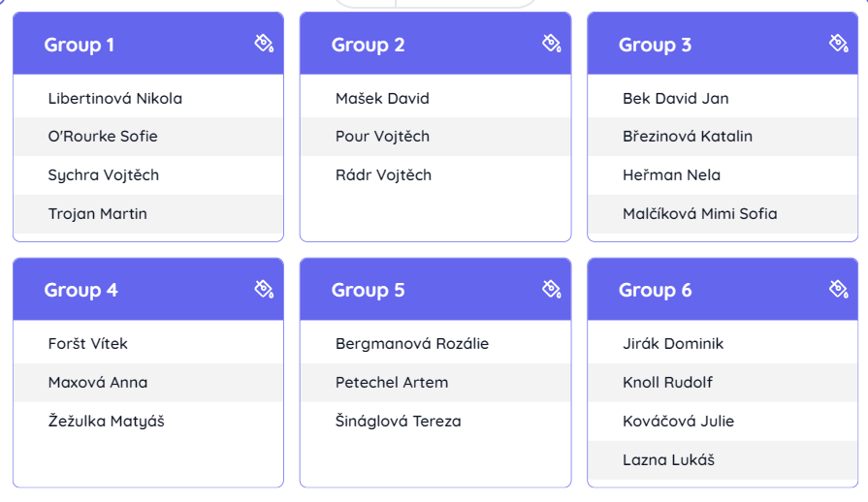Viewport: 868px width, 502px height.
Task: Select Petechel Artem row
Action: click(392, 383)
